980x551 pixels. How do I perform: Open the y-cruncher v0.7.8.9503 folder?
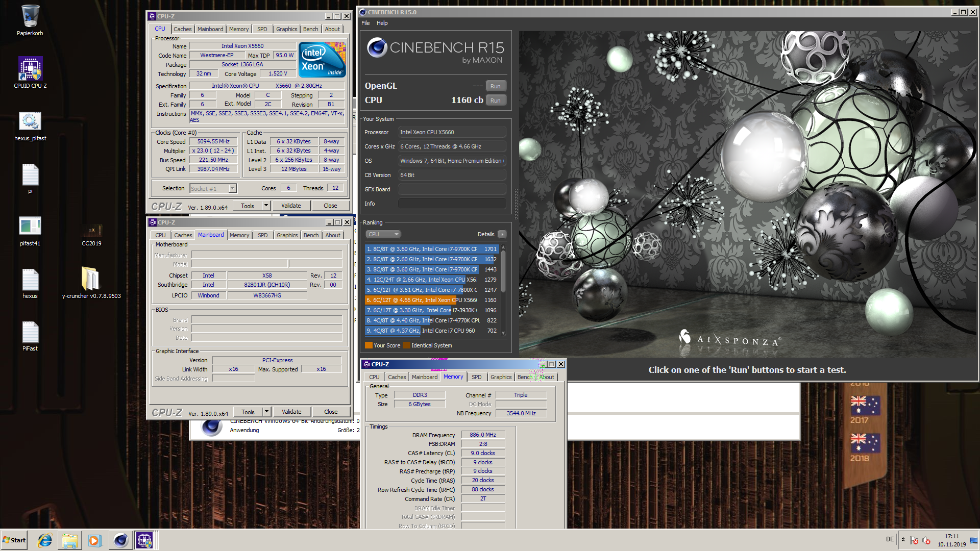[x=91, y=283]
